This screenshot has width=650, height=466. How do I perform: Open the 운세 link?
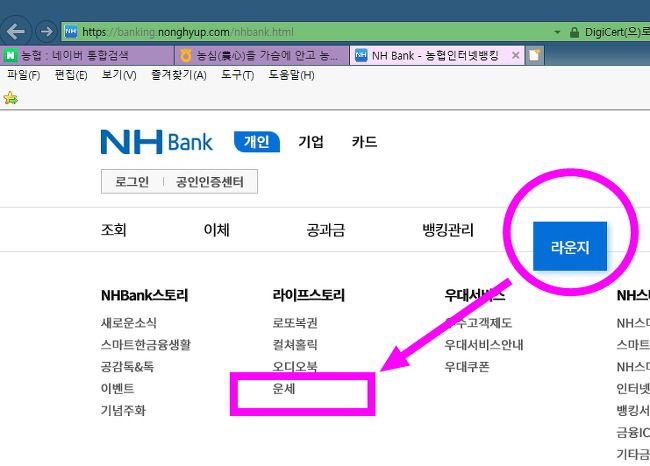[284, 388]
